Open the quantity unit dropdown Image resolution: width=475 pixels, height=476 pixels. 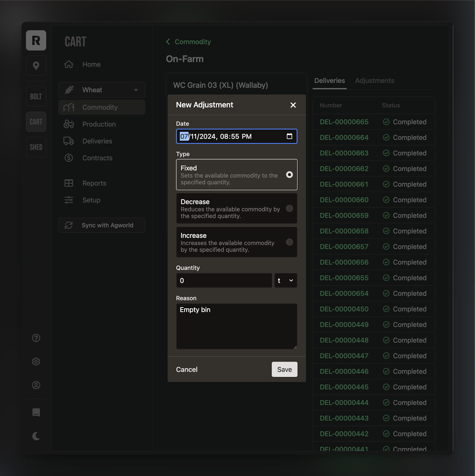(x=285, y=281)
